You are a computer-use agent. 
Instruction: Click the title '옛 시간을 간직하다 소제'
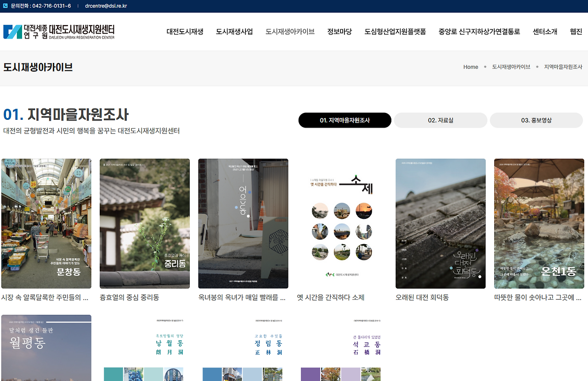pyautogui.click(x=331, y=297)
